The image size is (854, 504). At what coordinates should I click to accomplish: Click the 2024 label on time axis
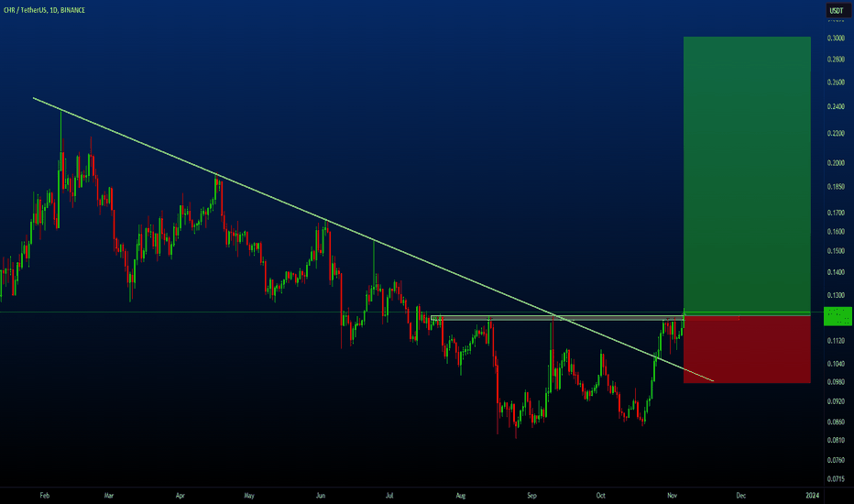pos(812,496)
